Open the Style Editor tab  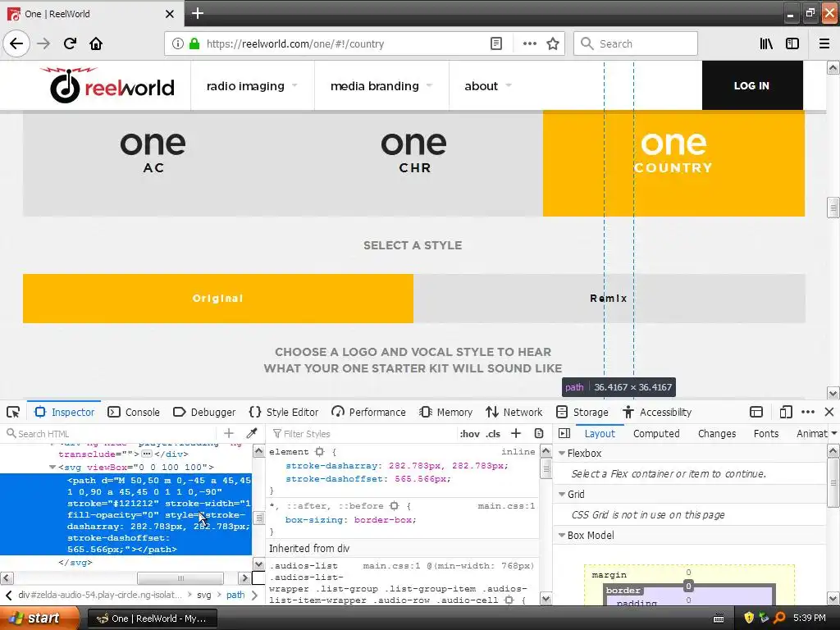(x=284, y=412)
